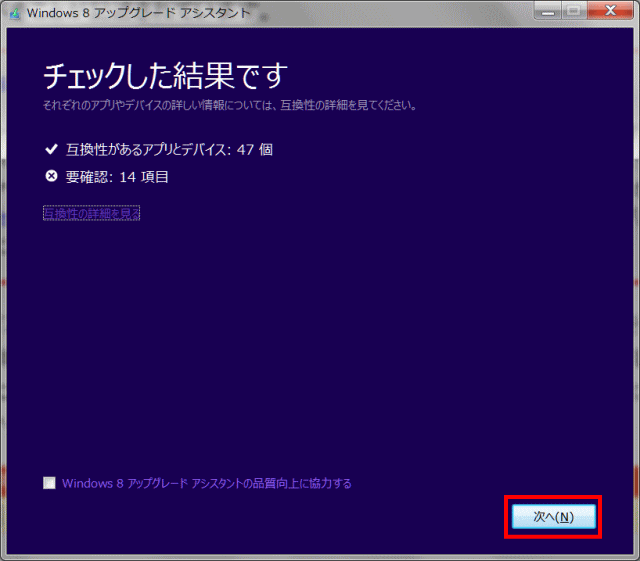
Task: Click the label Windows 8 アップグレード アシスタントの品質向上に協力する
Action: [207, 483]
